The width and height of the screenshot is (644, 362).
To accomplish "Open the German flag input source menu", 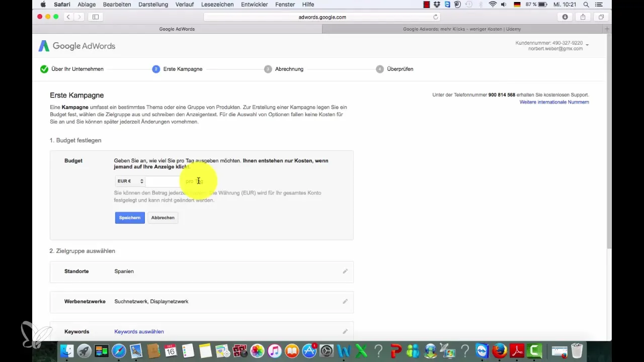I will 517,5.
